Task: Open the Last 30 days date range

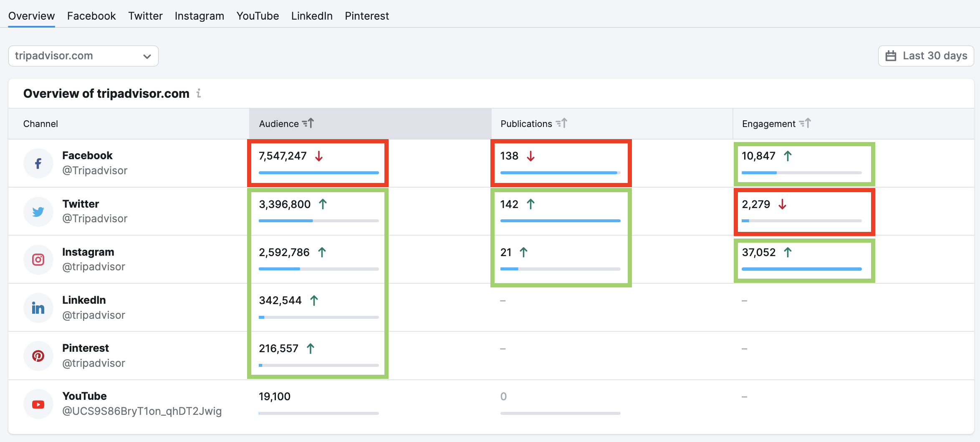Action: click(x=926, y=56)
